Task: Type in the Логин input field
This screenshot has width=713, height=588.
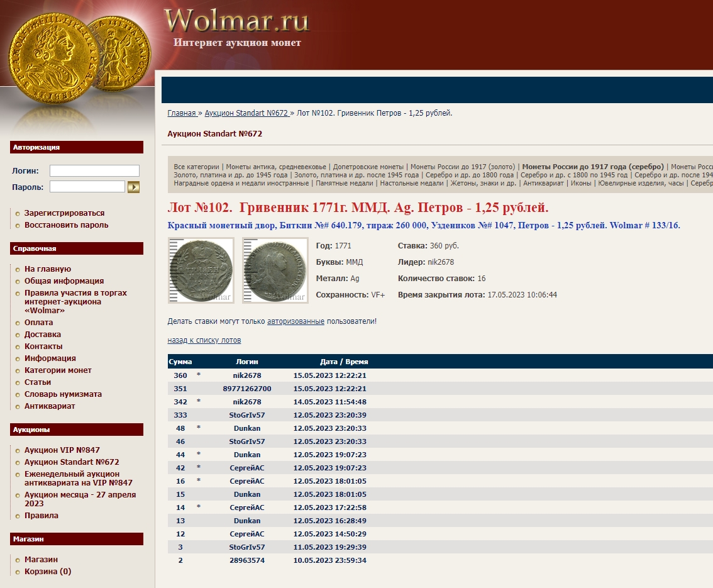Action: point(94,170)
